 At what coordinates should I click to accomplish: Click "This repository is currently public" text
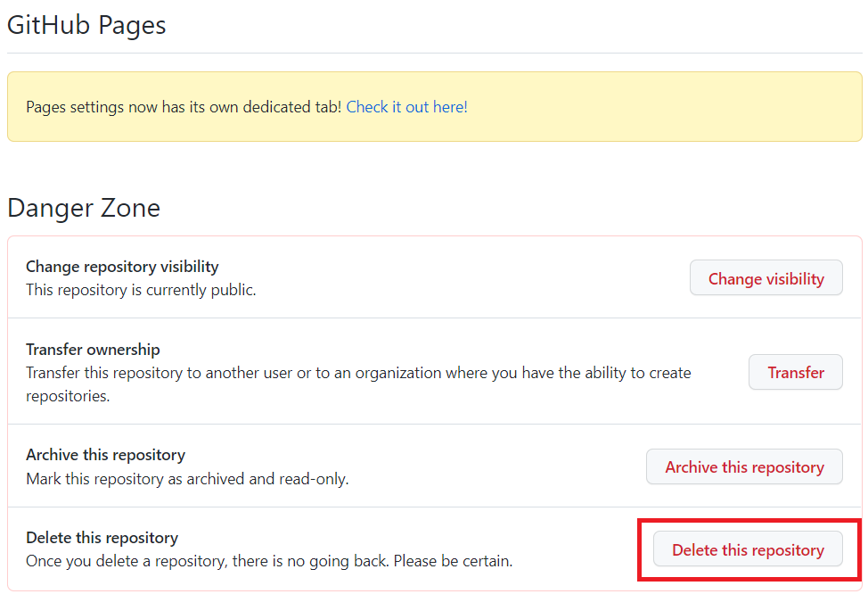141,290
